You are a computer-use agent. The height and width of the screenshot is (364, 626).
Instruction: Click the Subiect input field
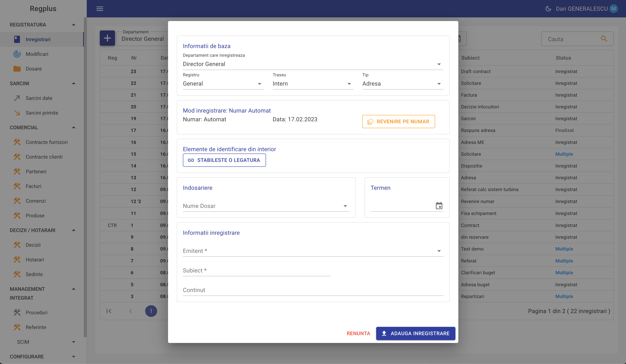point(257,270)
